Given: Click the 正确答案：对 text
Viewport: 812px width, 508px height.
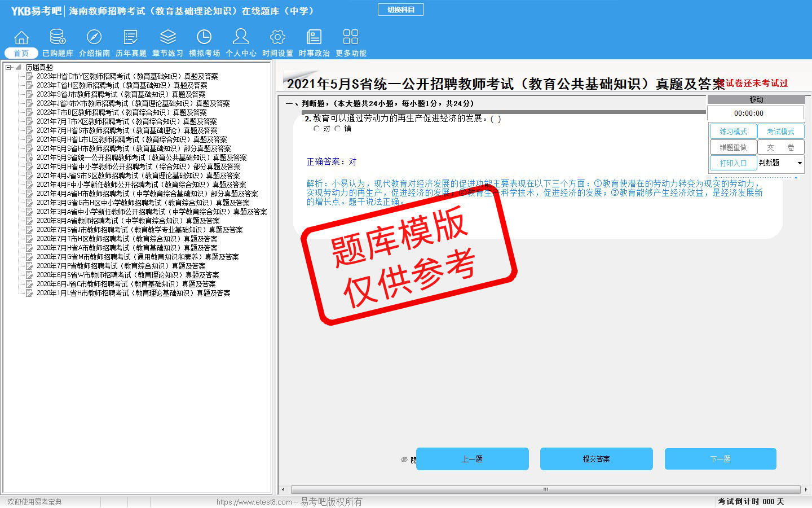Looking at the screenshot, I should click(x=332, y=162).
